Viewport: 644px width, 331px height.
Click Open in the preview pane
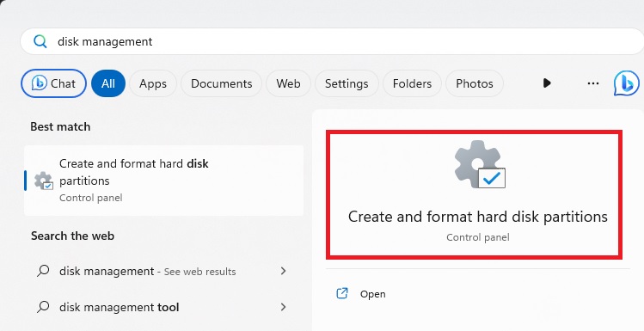coord(373,294)
